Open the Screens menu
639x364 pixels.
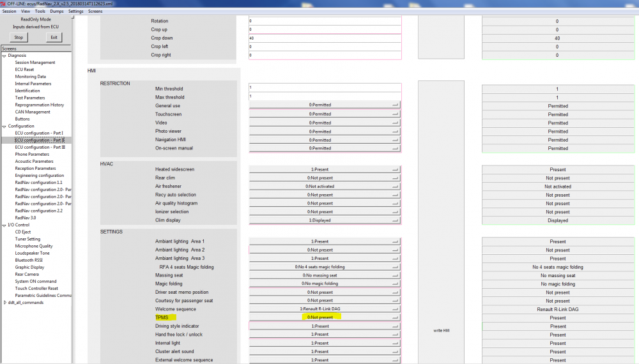95,11
